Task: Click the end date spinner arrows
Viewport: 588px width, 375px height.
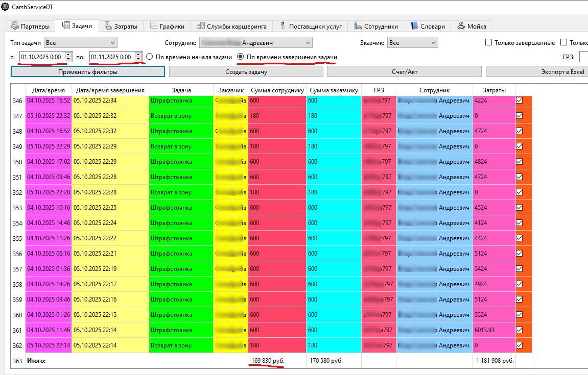Action: 138,57
